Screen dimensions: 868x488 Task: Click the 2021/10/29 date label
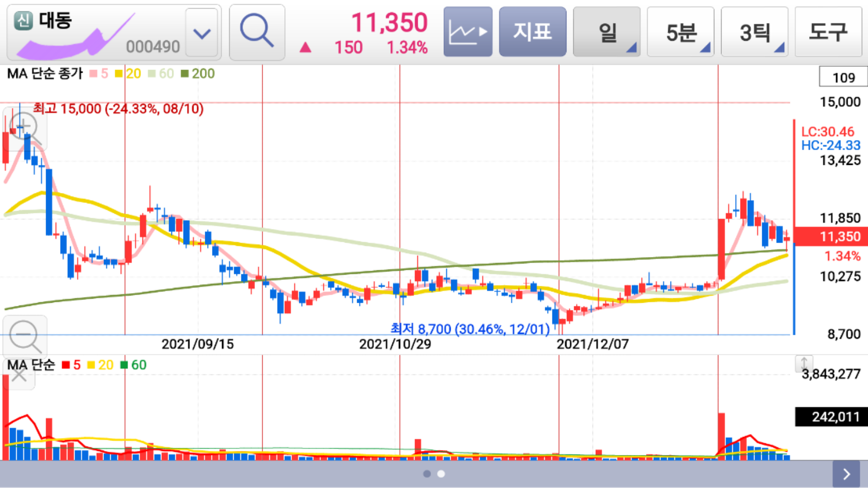pos(395,344)
